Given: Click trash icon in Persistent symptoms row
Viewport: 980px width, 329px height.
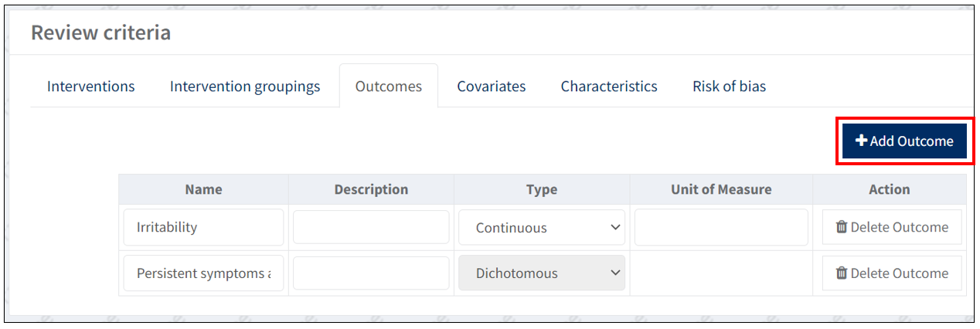Looking at the screenshot, I should coord(842,273).
